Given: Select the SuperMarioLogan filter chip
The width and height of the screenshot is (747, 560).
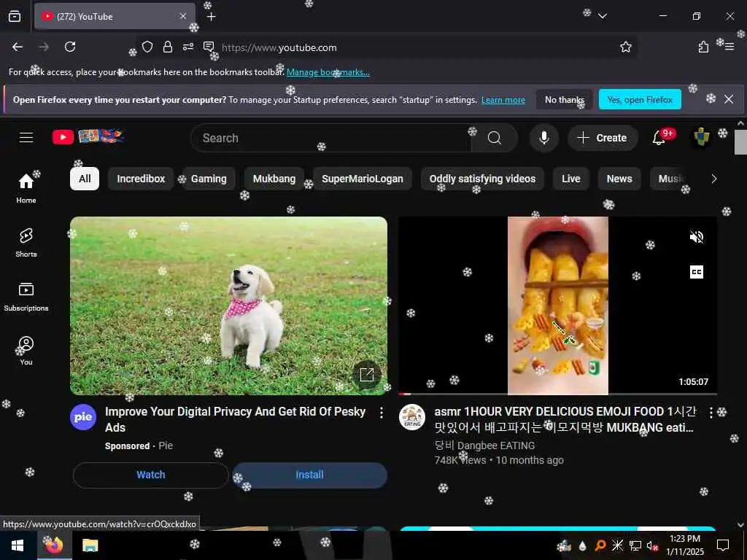Looking at the screenshot, I should pyautogui.click(x=362, y=179).
